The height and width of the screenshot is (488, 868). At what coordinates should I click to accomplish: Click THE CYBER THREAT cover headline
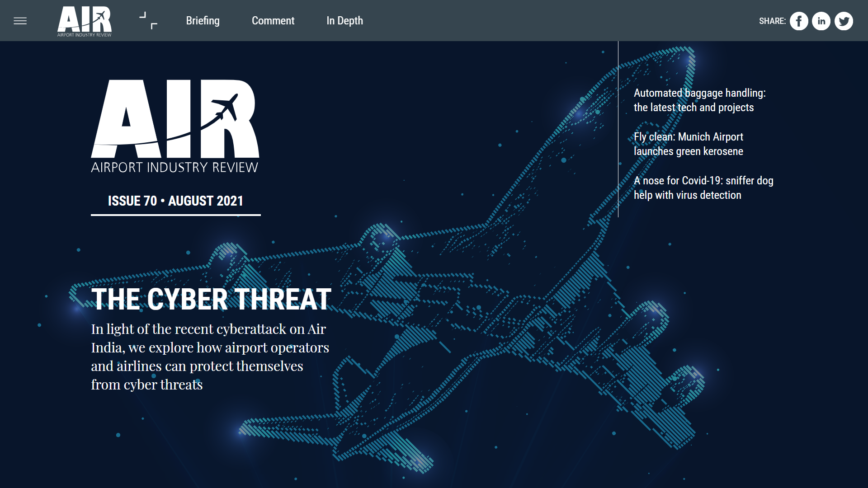(211, 298)
